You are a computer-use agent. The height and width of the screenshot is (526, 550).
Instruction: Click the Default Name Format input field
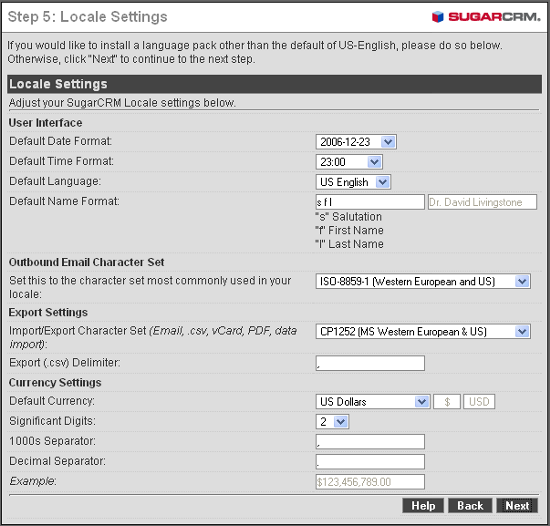click(x=370, y=202)
